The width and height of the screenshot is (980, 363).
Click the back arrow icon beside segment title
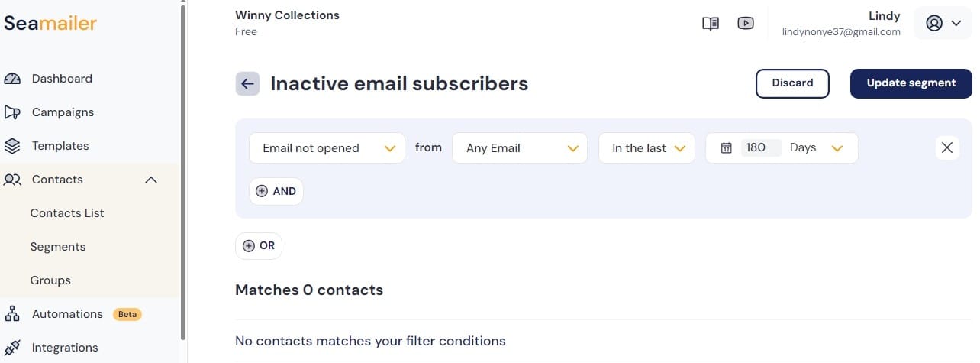click(247, 83)
